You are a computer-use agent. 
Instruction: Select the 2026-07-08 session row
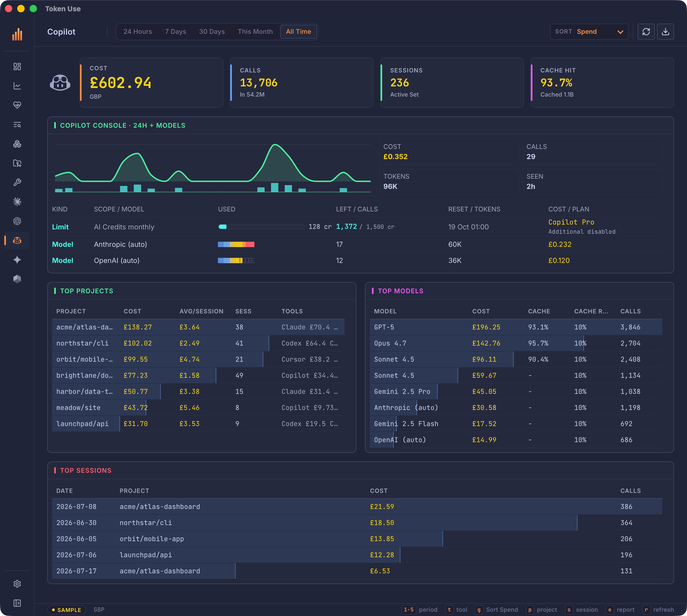(357, 507)
